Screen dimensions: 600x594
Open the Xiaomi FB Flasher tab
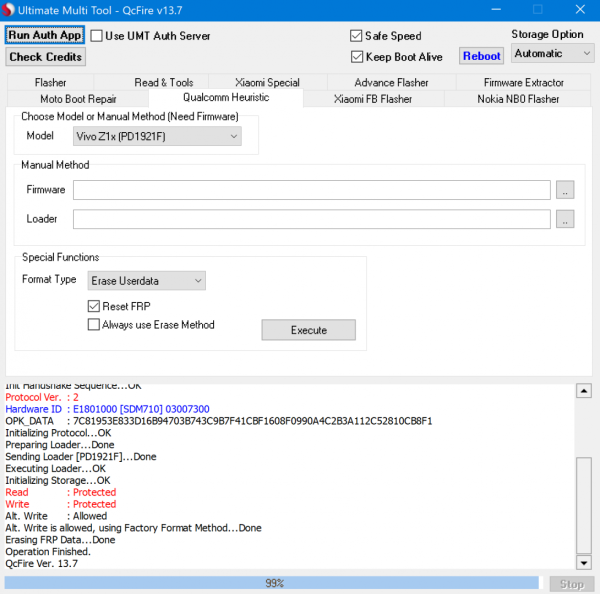pyautogui.click(x=373, y=99)
